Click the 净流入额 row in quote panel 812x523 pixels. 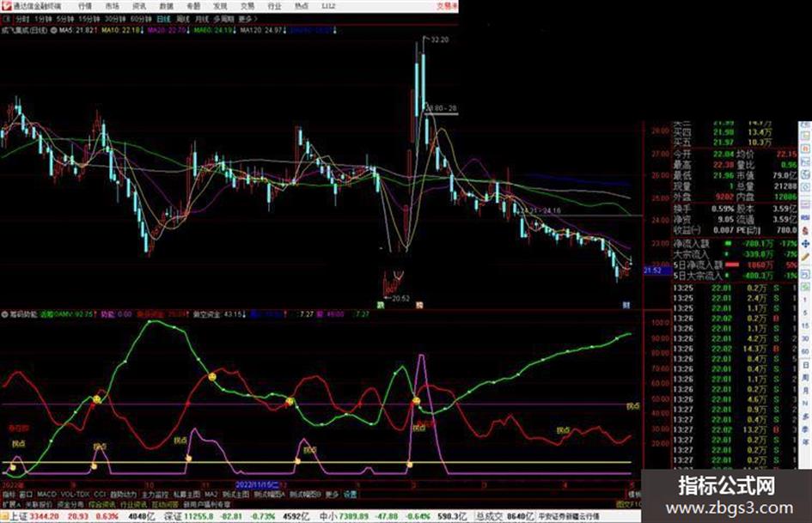tap(735, 243)
